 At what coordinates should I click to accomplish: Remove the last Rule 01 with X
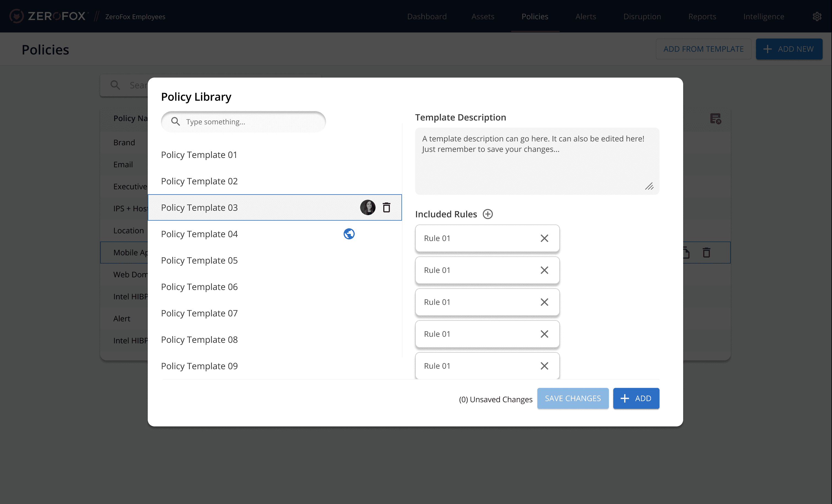544,366
